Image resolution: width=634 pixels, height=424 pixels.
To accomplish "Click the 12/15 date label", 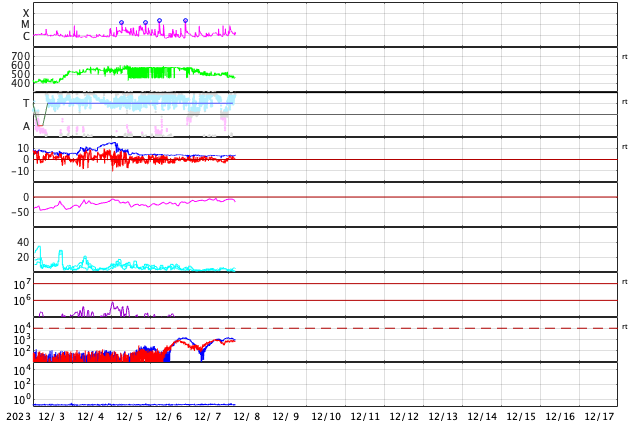I will pos(521,417).
